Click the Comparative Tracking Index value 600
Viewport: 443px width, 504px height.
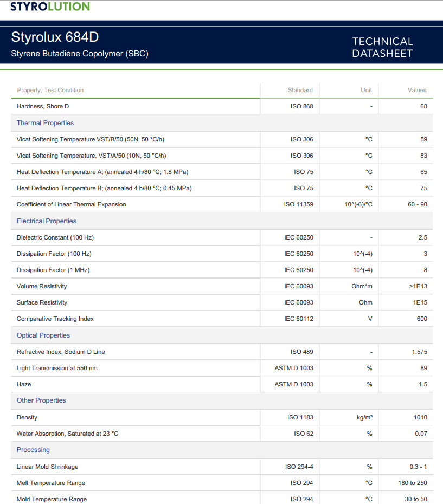(x=421, y=319)
